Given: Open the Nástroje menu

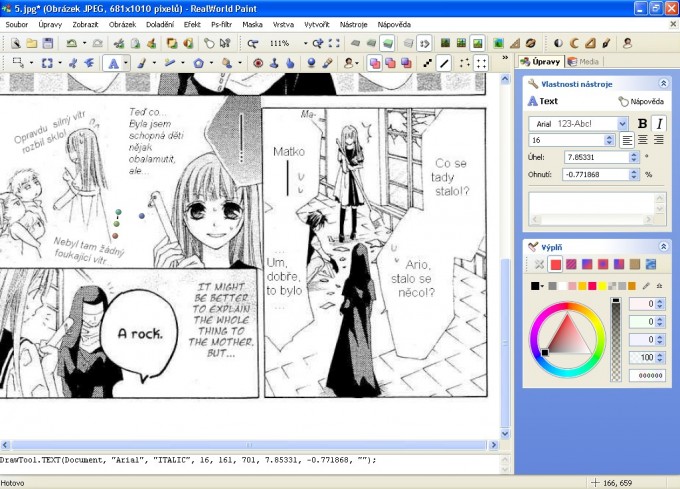Looking at the screenshot, I should 353,25.
